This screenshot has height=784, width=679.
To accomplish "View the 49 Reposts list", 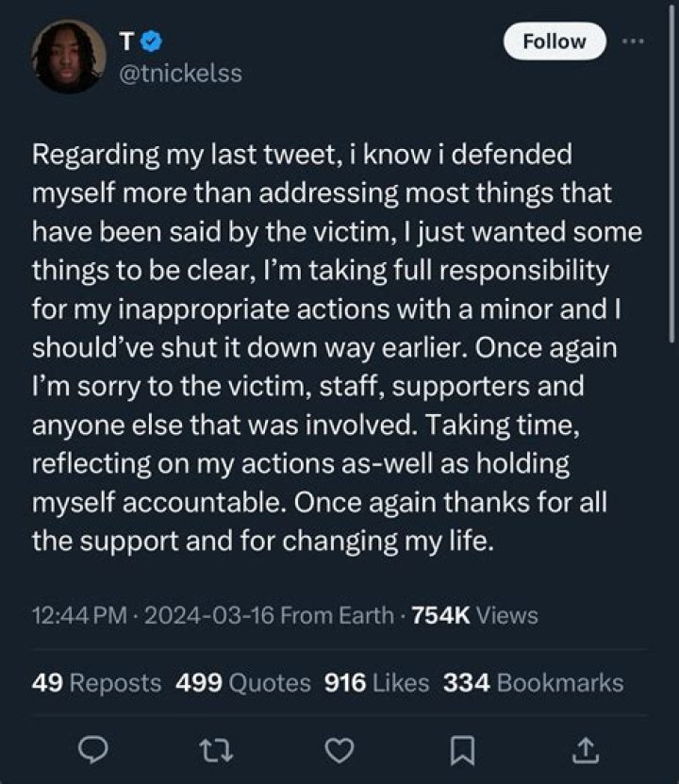I will 96,682.
